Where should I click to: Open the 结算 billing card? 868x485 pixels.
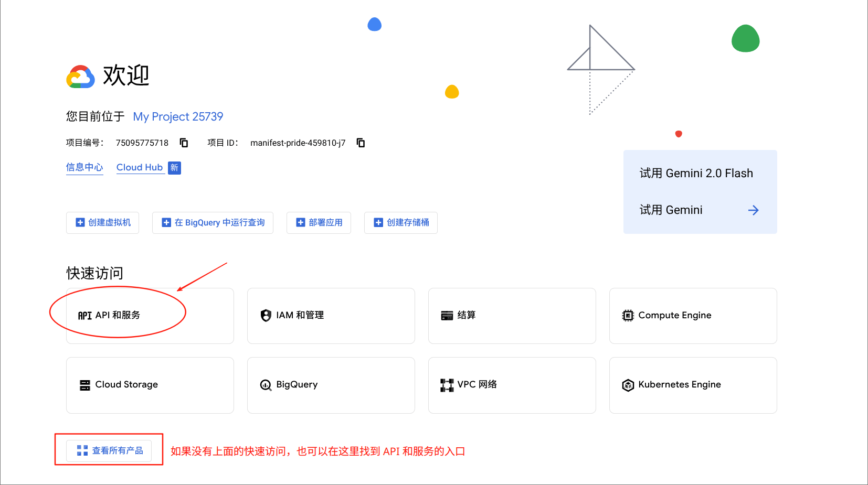click(x=512, y=316)
